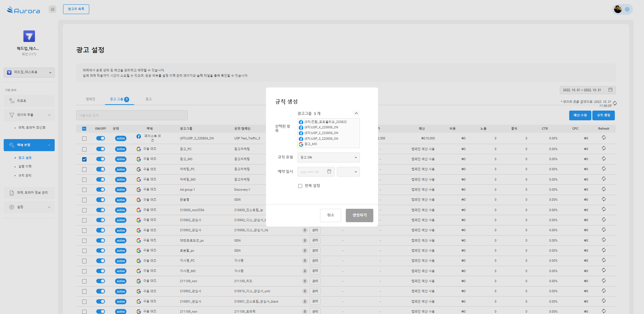
Task: Collapse the 광고그룹 5개 selected items list
Action: (356, 113)
